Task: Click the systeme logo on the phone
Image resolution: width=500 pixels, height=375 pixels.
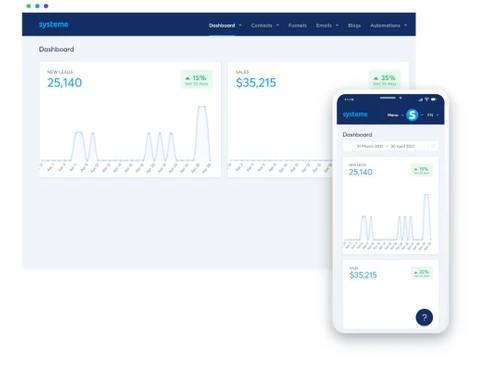Action: pyautogui.click(x=355, y=114)
